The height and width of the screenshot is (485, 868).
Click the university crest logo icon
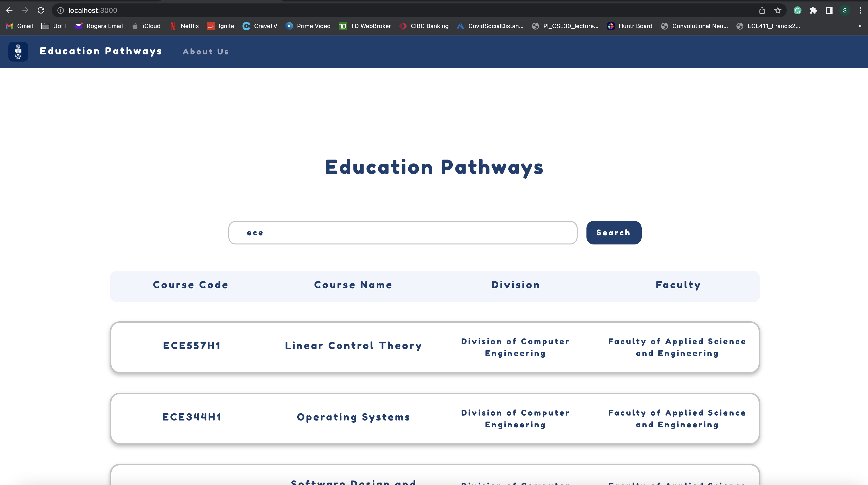pyautogui.click(x=18, y=51)
